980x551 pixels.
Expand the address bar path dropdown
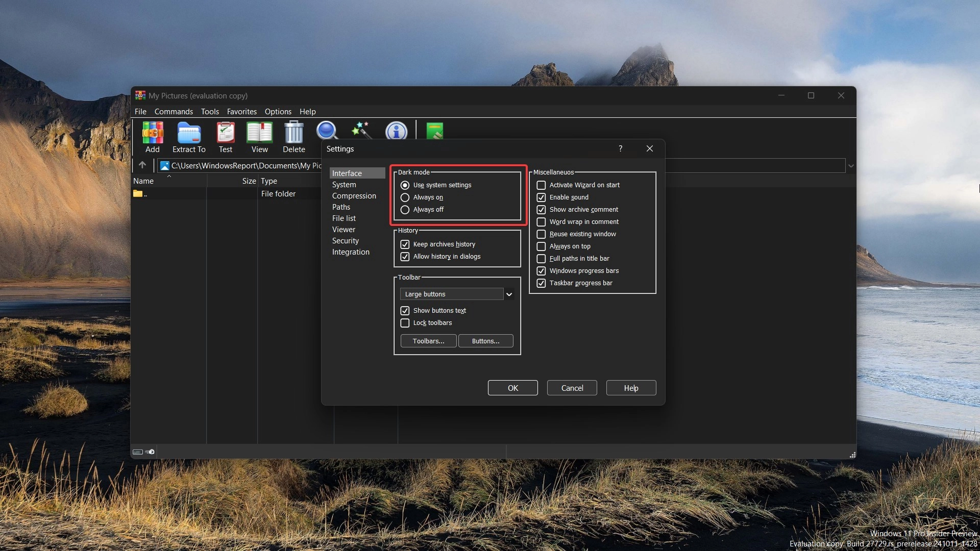click(x=851, y=166)
